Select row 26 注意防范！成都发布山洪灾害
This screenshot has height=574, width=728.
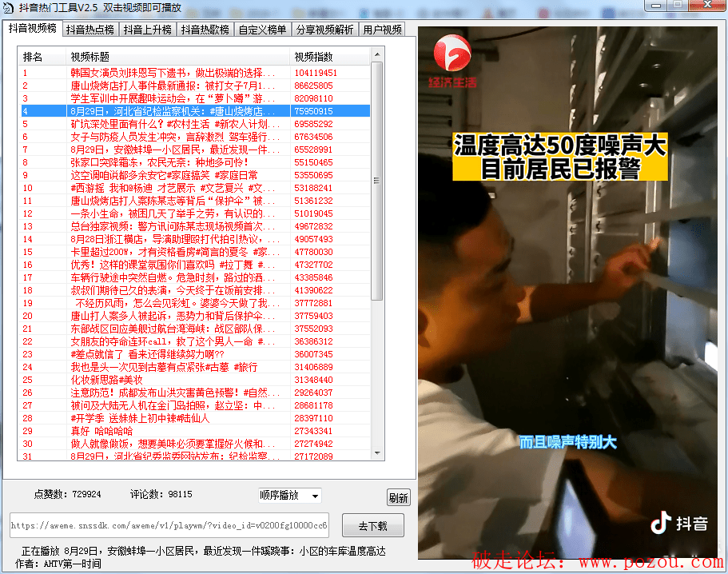[x=196, y=392]
